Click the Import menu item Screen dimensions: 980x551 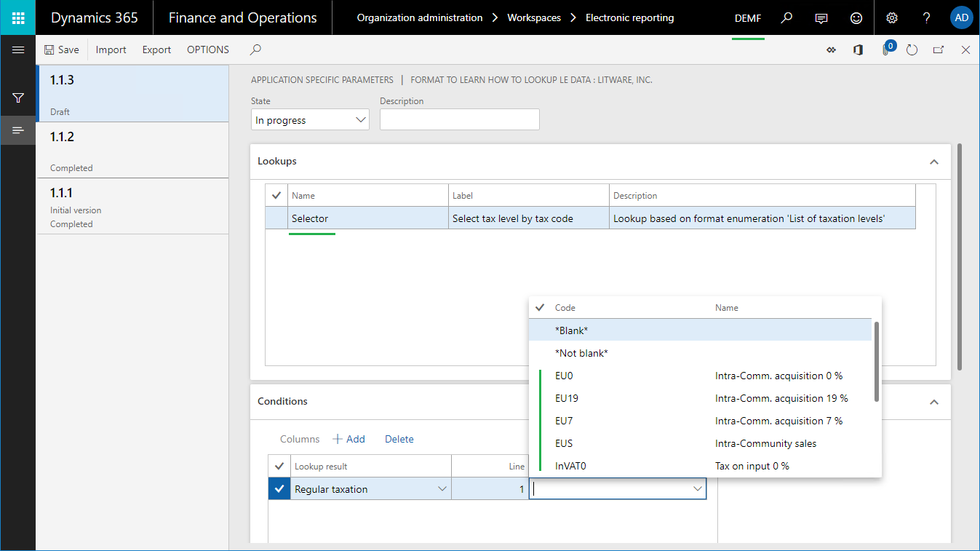coord(111,49)
